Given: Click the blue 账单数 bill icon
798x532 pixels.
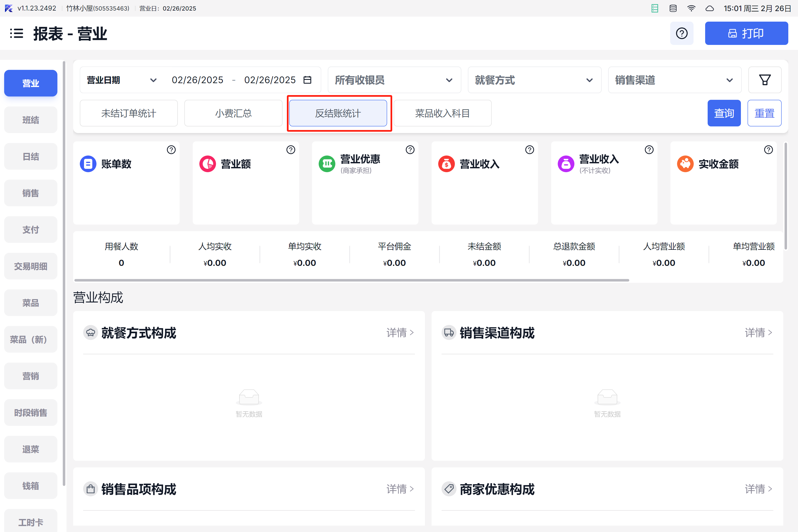Looking at the screenshot, I should [x=88, y=164].
